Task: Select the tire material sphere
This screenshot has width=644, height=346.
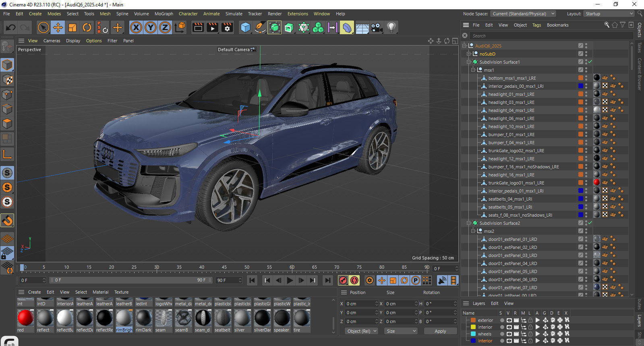Action: coord(301,318)
